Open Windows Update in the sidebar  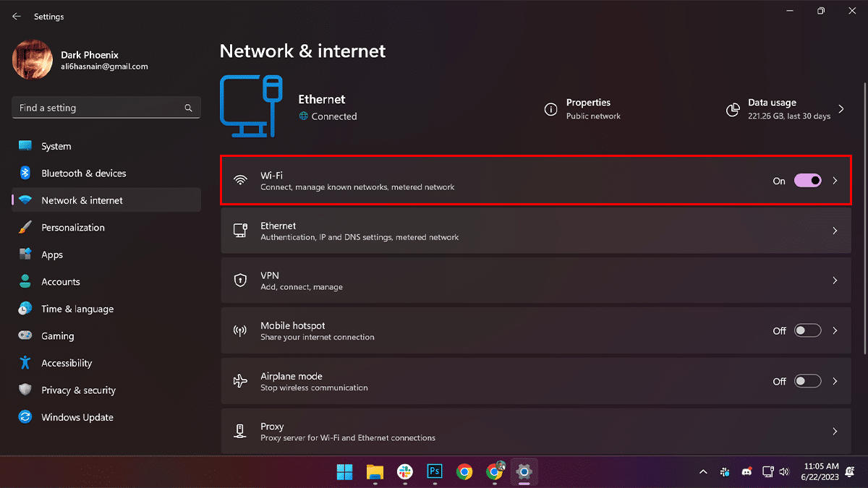point(77,417)
